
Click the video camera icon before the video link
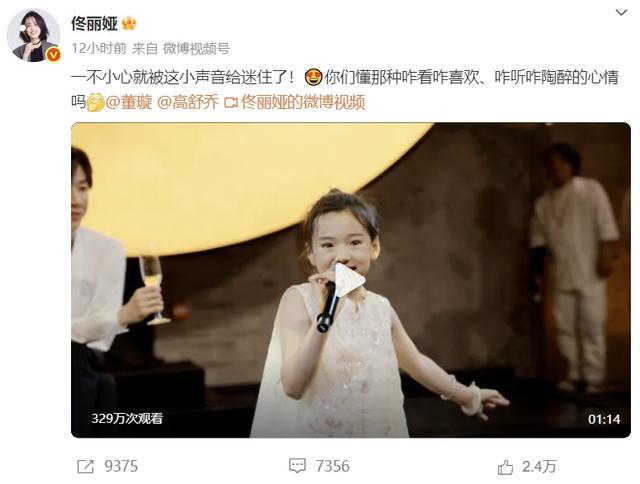[x=231, y=102]
